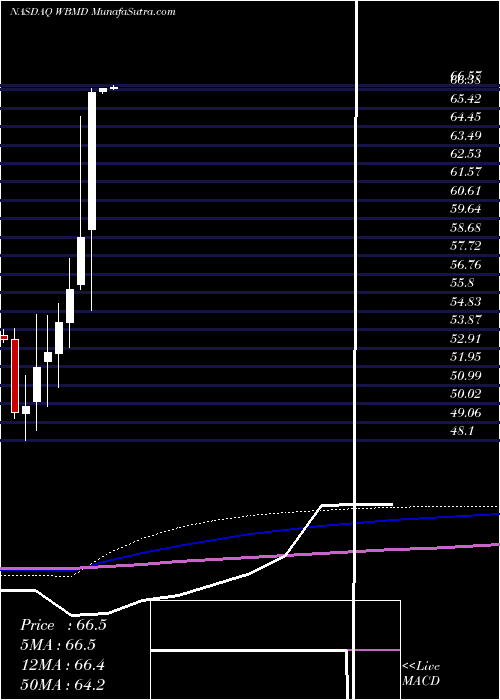Click the Price : 66.5 readout
This screenshot has height=700, width=500.
click(x=63, y=625)
